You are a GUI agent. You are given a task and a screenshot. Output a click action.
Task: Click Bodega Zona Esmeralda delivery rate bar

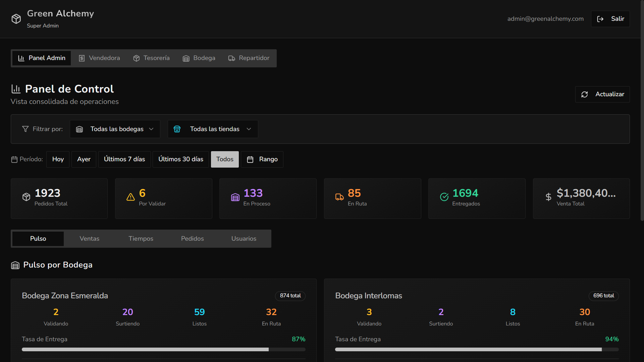164,350
